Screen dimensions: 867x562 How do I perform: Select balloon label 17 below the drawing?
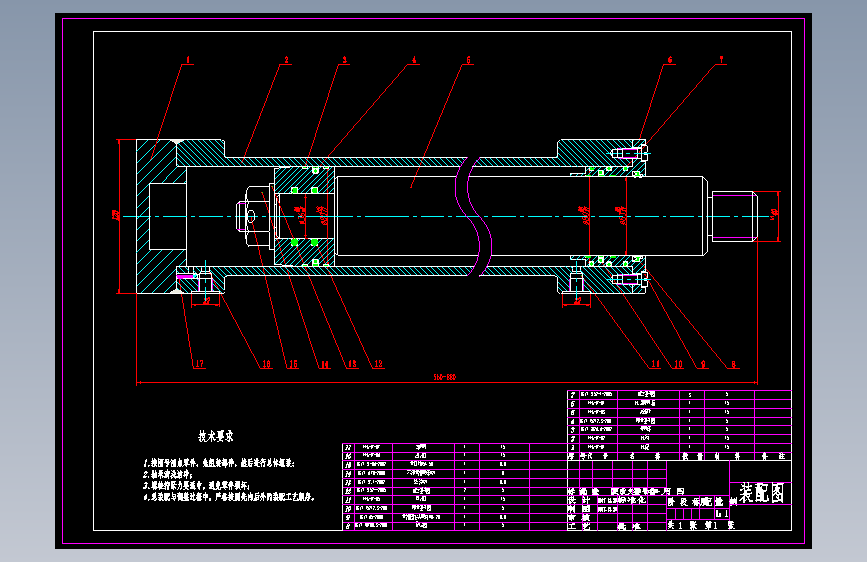(200, 363)
